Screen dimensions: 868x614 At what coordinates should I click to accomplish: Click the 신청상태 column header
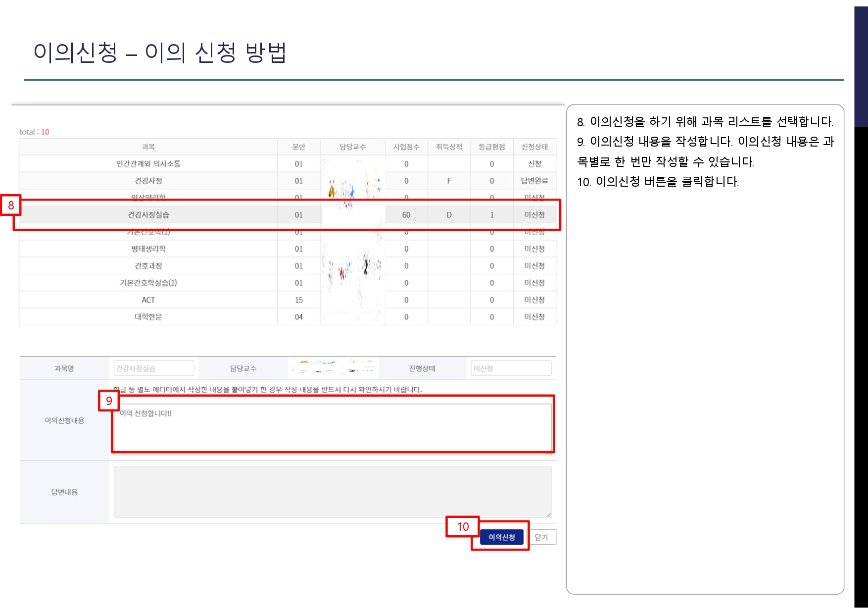[534, 147]
